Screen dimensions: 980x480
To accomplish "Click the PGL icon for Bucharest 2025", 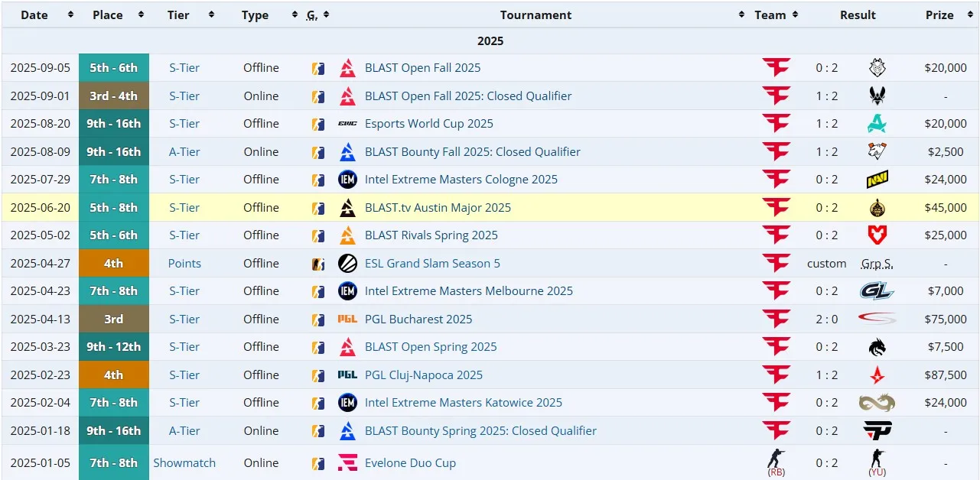I will click(x=347, y=319).
